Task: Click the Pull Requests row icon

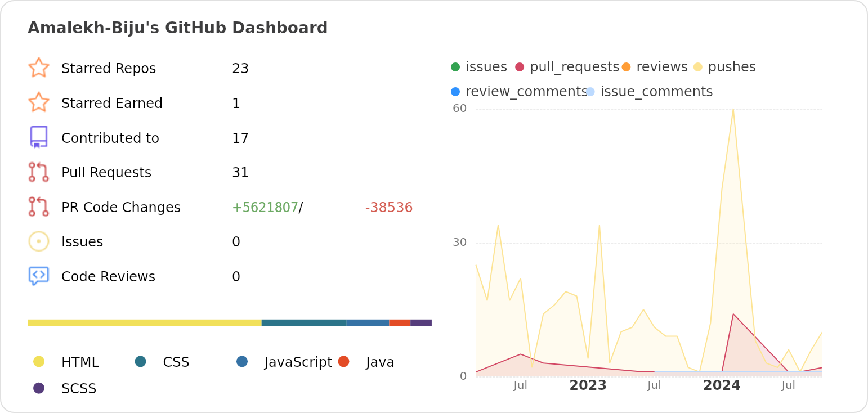Action: (x=39, y=172)
